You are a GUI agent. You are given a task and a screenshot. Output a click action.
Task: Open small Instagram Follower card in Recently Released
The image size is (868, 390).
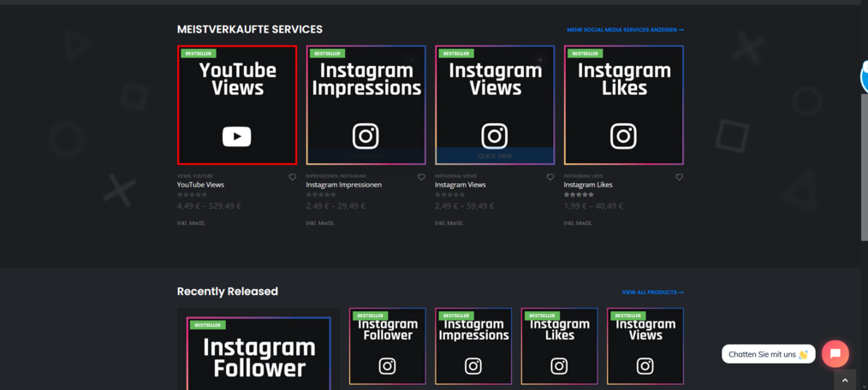pos(388,346)
